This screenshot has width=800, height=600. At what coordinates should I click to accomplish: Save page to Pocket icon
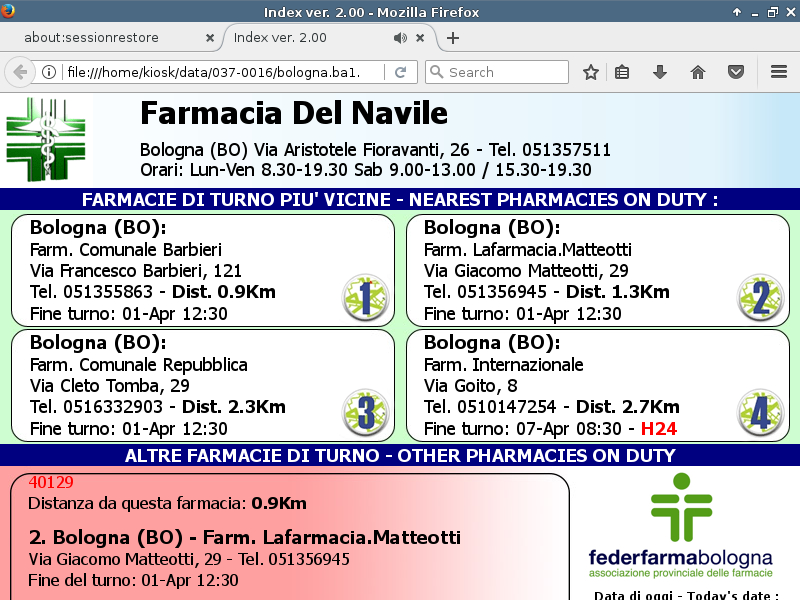tap(735, 72)
